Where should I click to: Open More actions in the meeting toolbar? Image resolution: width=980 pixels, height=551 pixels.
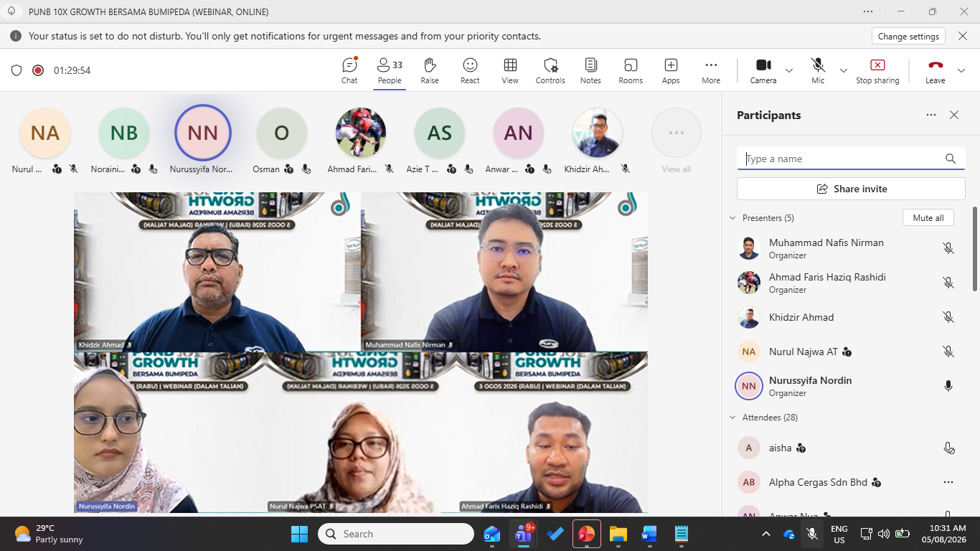coord(711,70)
